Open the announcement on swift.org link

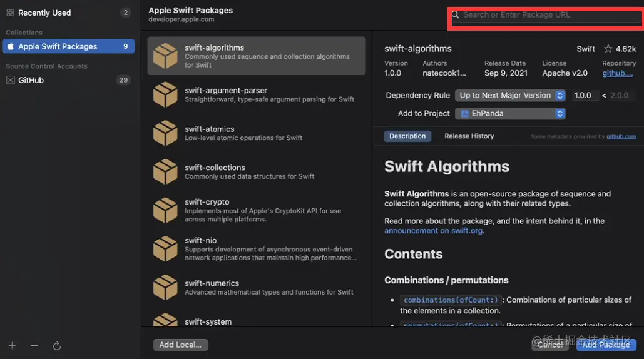(x=433, y=231)
